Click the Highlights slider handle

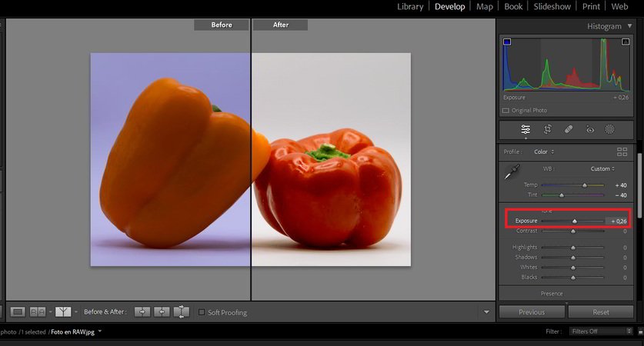coord(573,248)
